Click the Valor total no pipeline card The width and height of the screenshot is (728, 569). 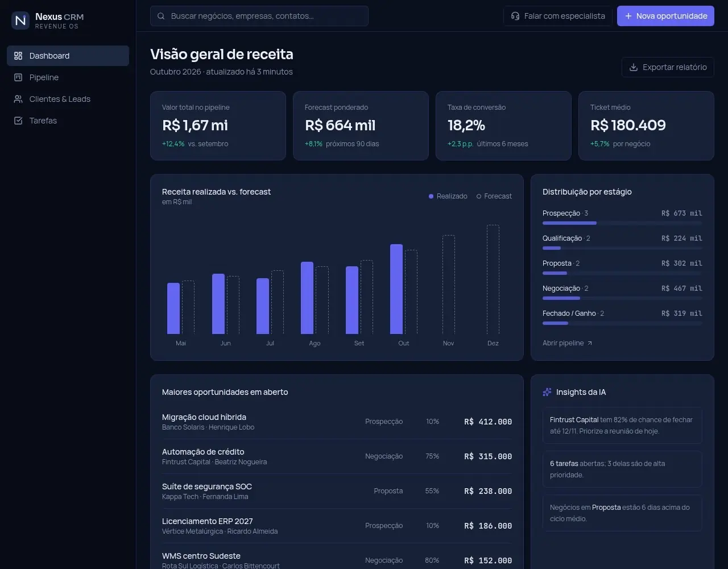tap(218, 126)
